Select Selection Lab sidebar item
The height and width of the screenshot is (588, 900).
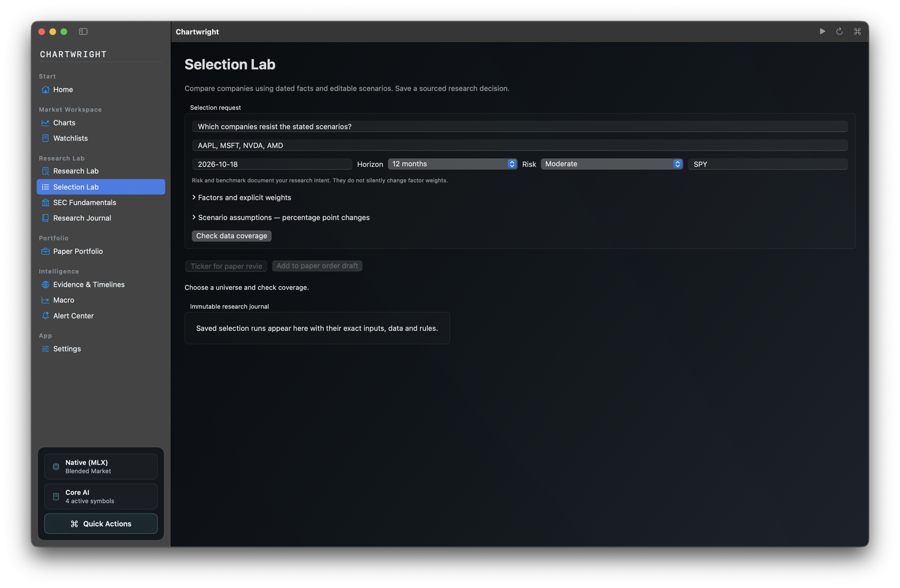coord(101,187)
